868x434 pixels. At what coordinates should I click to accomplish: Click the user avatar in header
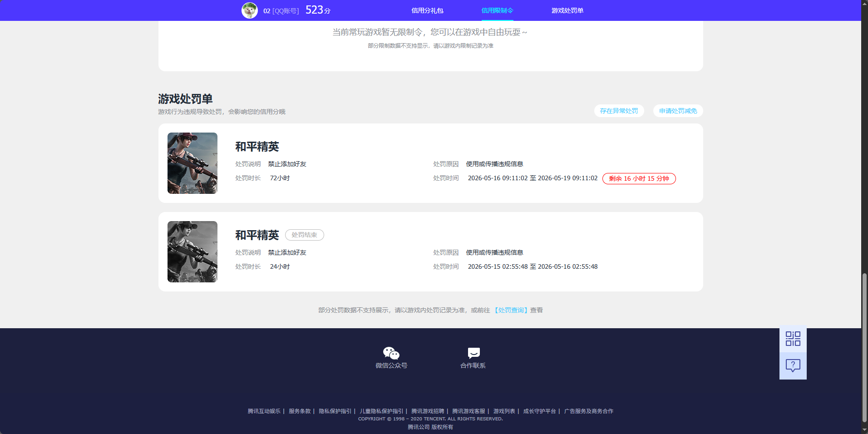click(250, 10)
